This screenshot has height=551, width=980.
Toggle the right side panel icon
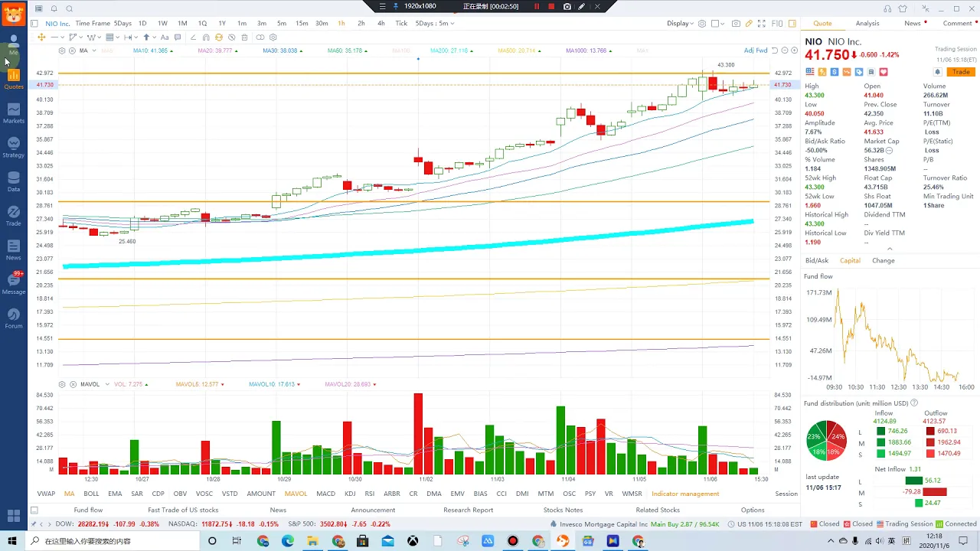792,24
